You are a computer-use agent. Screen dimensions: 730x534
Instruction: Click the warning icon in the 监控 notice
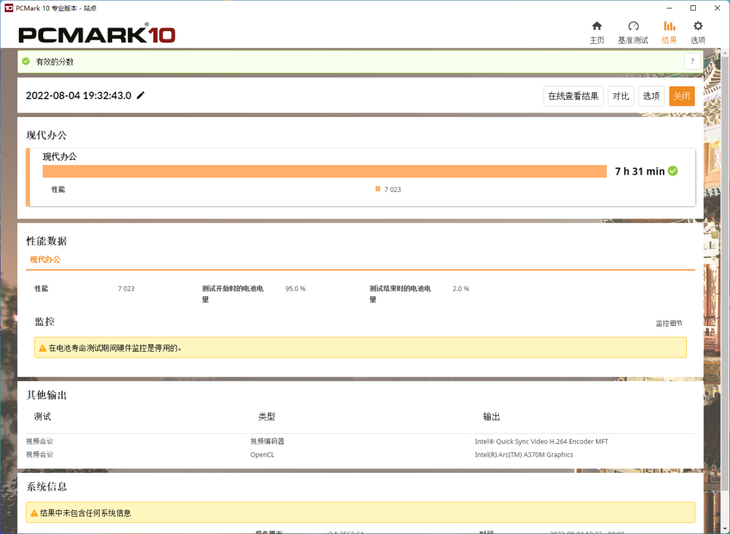(x=42, y=348)
